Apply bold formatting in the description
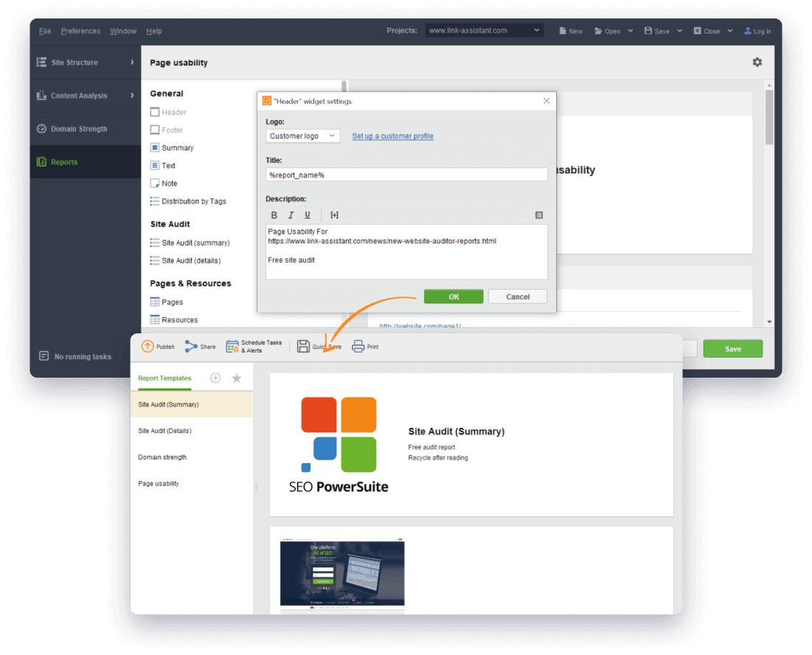 click(274, 215)
